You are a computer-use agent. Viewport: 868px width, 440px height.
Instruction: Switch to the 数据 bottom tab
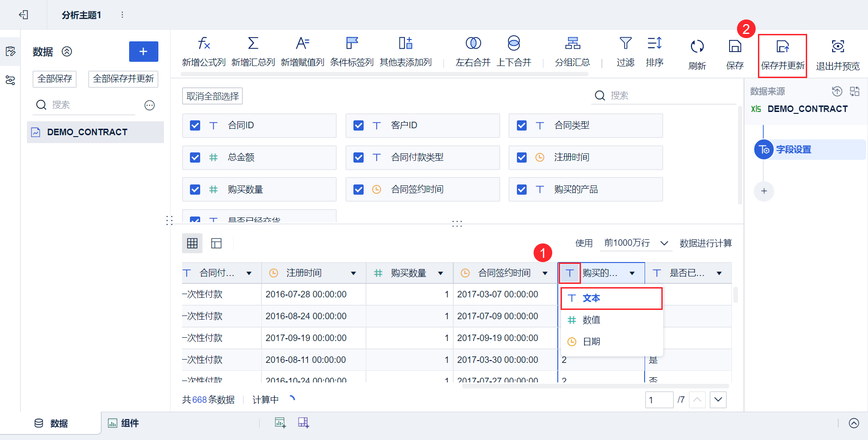51,423
